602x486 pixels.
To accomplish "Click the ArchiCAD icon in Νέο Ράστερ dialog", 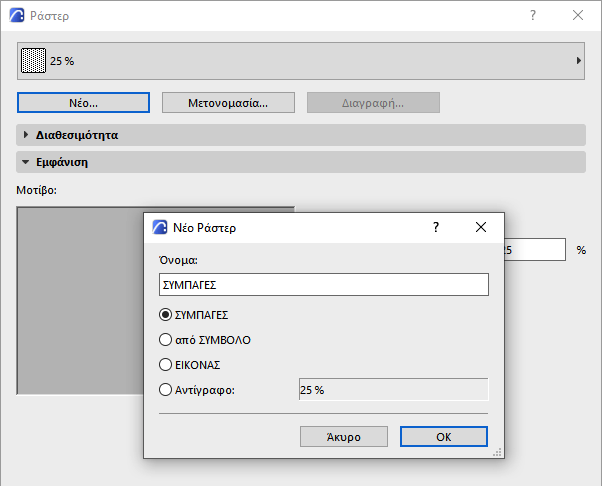I will tap(159, 228).
